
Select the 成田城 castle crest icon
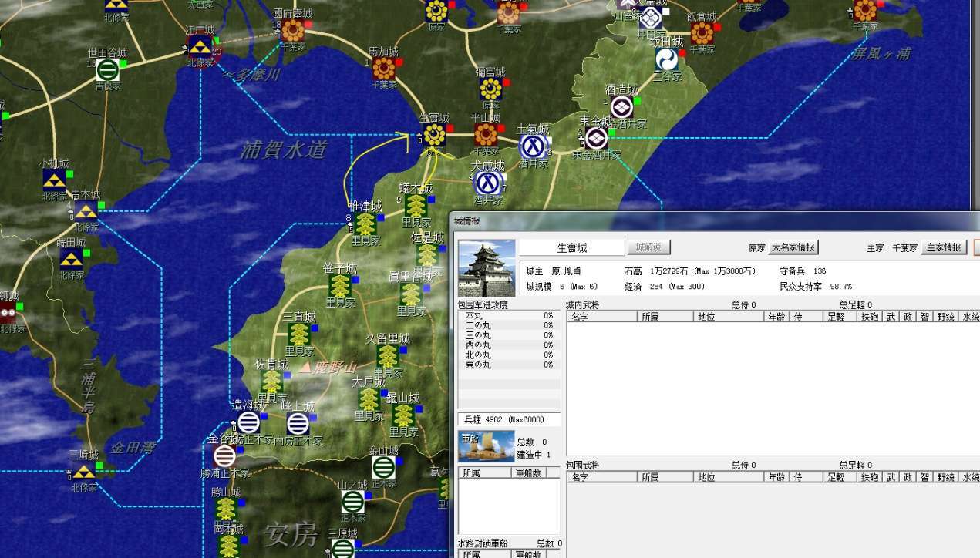[668, 59]
